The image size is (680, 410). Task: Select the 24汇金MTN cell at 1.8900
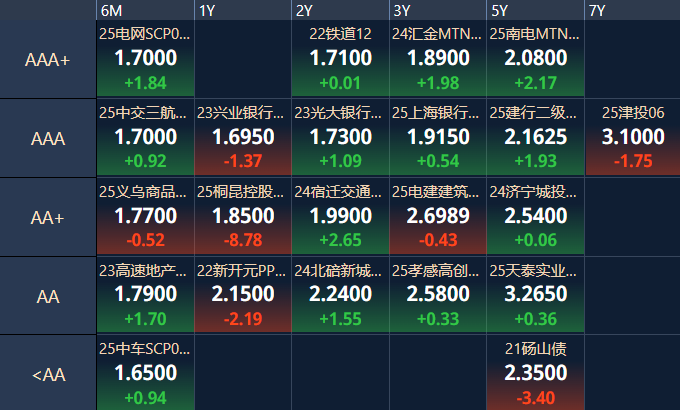(437, 59)
